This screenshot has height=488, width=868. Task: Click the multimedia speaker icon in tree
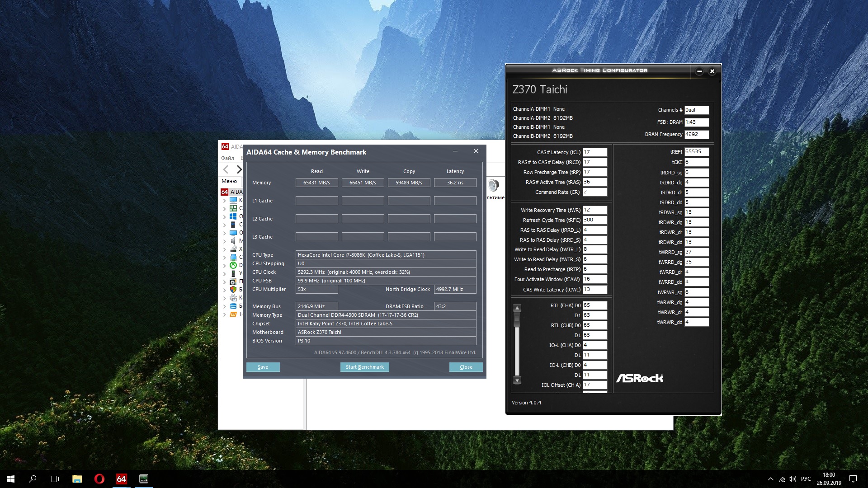point(233,241)
